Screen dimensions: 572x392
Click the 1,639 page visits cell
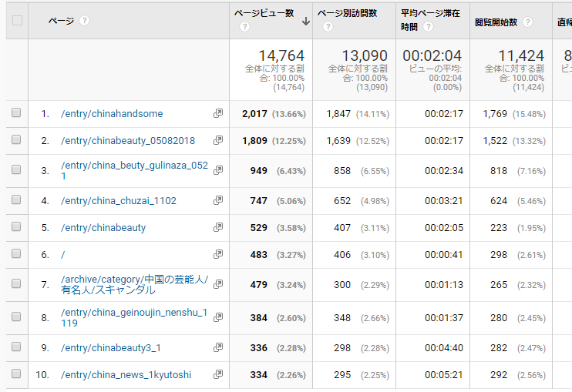(x=338, y=141)
